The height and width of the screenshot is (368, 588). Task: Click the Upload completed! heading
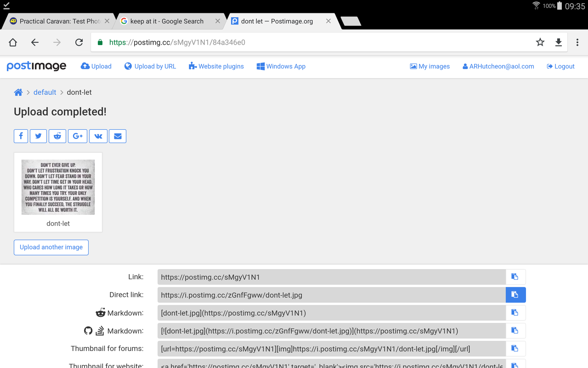coord(60,112)
